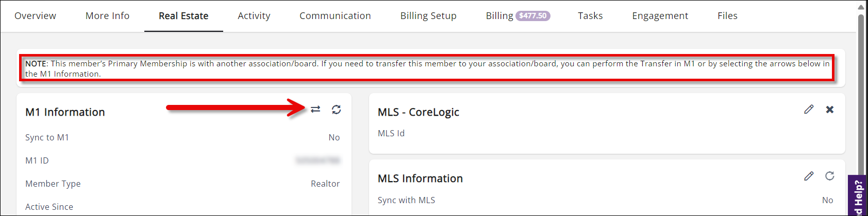Click the $477.50 billing balance badge
This screenshot has width=868, height=216.
point(533,16)
